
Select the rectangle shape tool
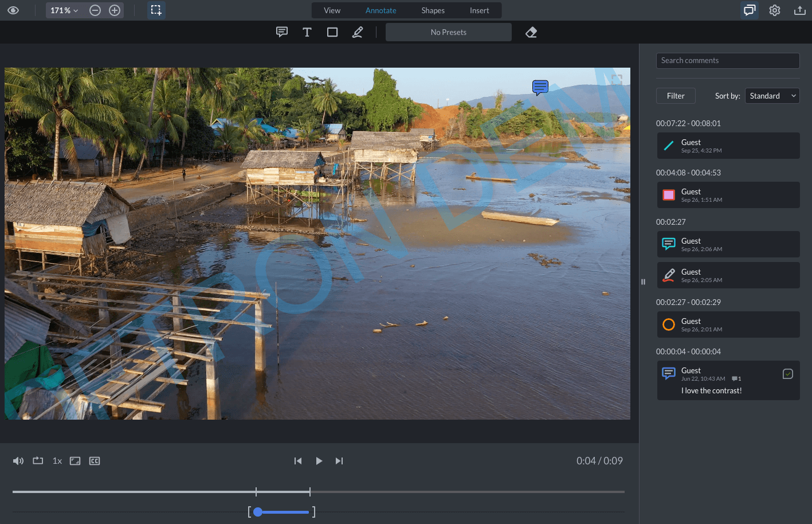(332, 32)
